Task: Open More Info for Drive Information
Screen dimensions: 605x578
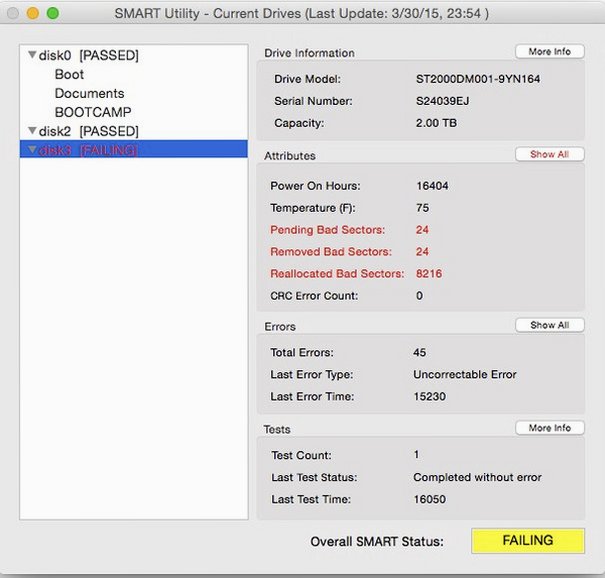Action: 549,51
